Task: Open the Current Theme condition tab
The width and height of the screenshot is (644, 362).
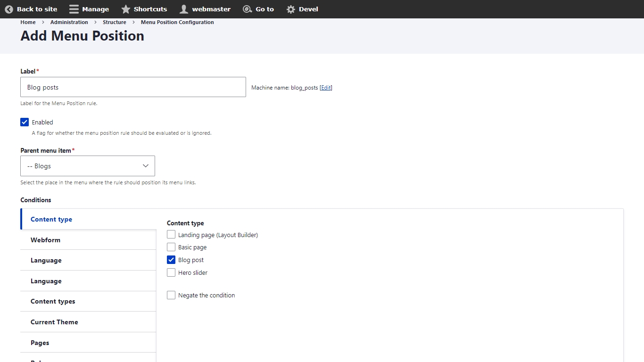Action: 54,322
